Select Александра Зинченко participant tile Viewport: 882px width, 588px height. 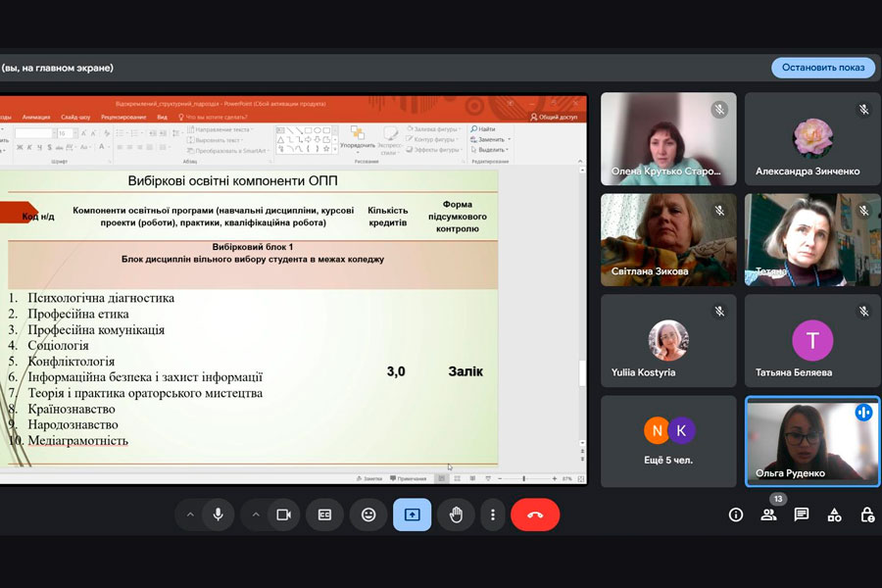tap(812, 139)
